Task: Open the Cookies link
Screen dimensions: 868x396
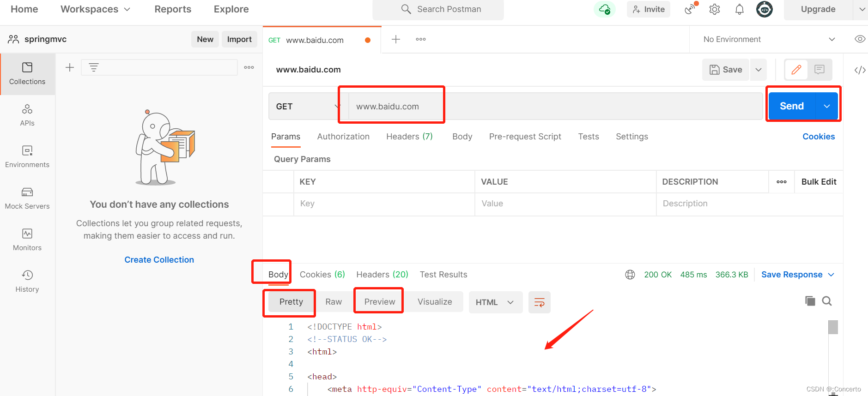Action: [x=819, y=137]
